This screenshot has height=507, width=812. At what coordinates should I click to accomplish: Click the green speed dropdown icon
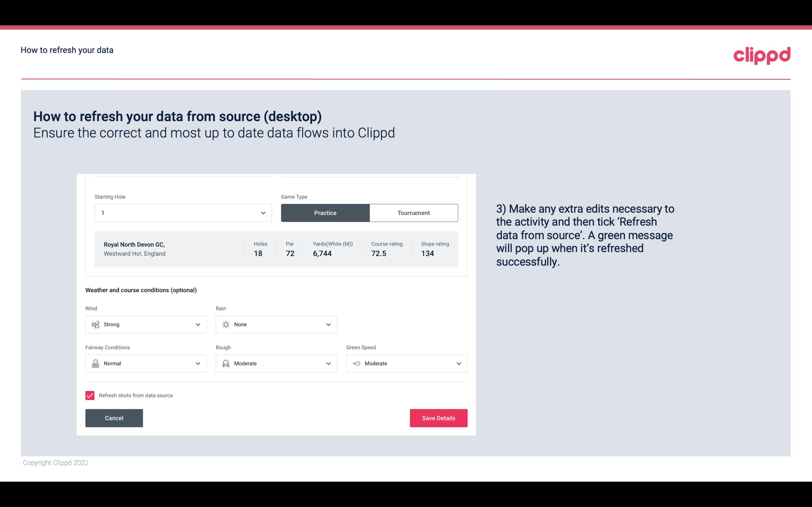coord(459,363)
